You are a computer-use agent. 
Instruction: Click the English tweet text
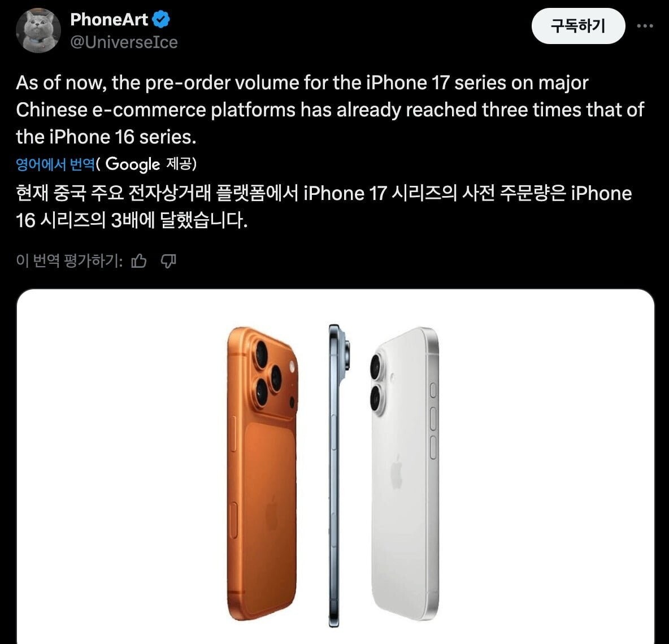330,110
